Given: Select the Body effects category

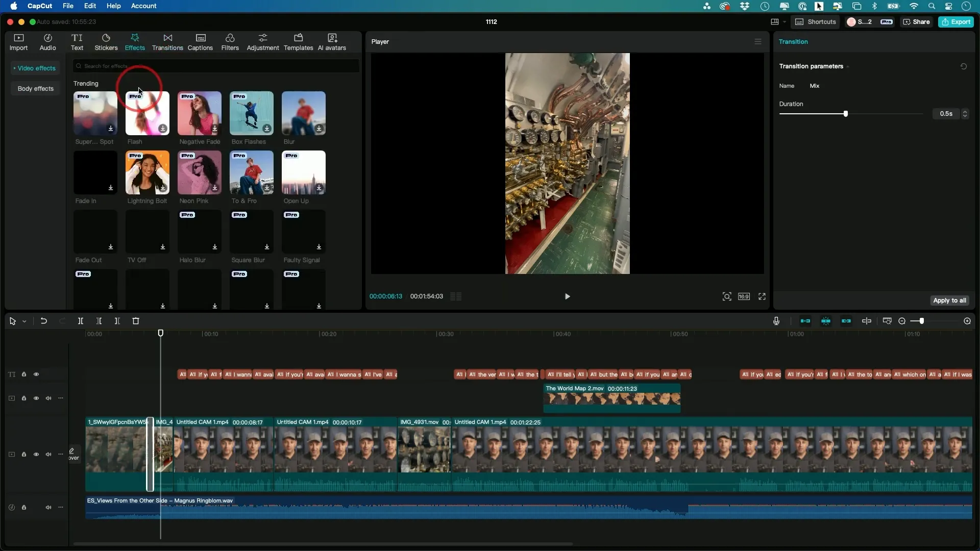Looking at the screenshot, I should coord(35,89).
